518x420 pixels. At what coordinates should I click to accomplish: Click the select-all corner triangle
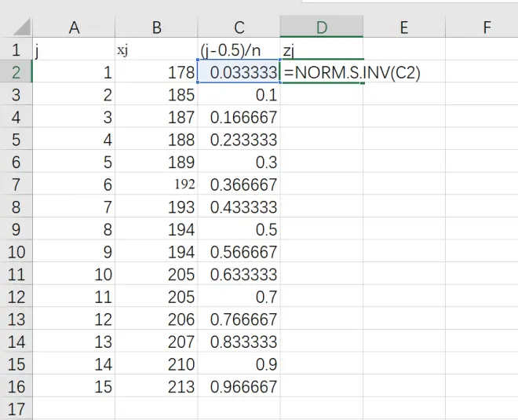22,27
